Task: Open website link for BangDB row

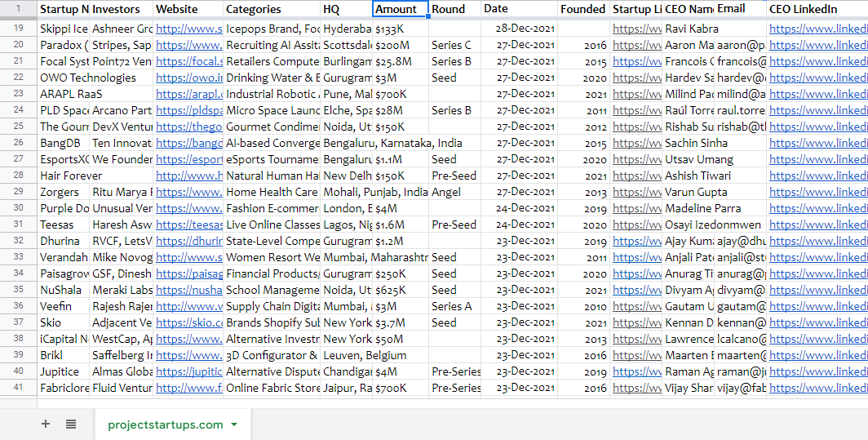Action: [189, 144]
